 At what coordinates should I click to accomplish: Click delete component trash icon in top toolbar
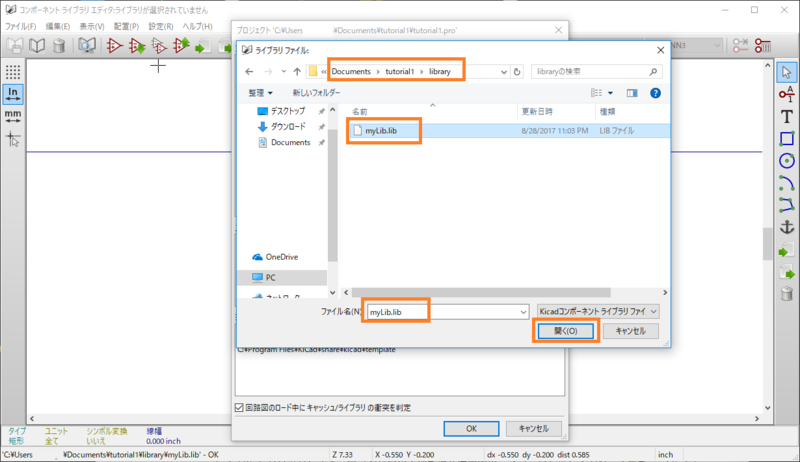click(59, 46)
